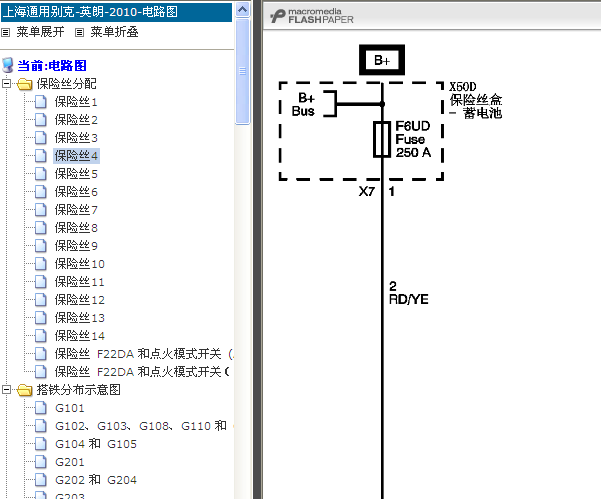Screen dimensions: 601x499
Task: Open the 保险丝1 diagram
Action: coord(76,102)
